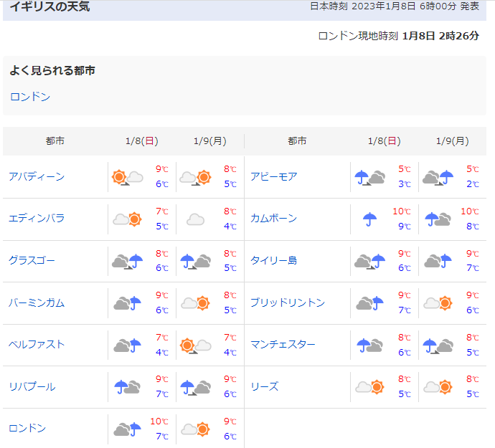Open the バーミンガム city link
The width and height of the screenshot is (495, 448).
pyautogui.click(x=37, y=302)
